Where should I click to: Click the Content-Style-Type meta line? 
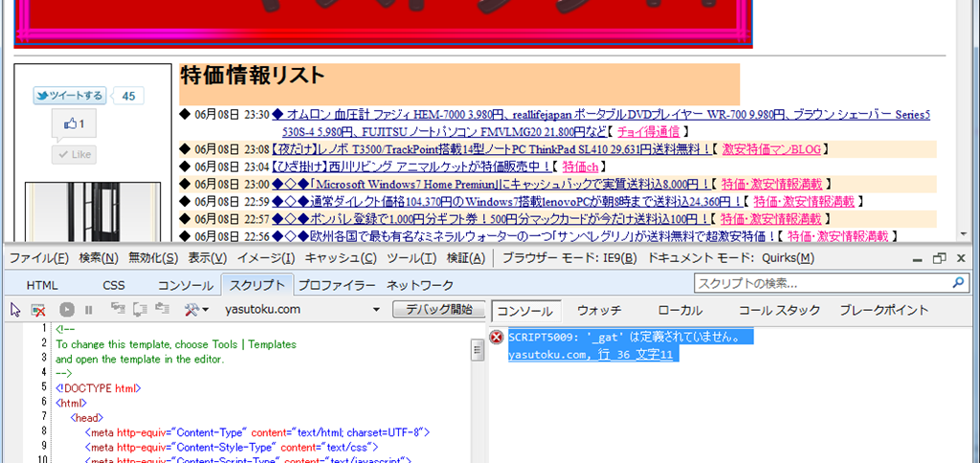[x=232, y=446]
